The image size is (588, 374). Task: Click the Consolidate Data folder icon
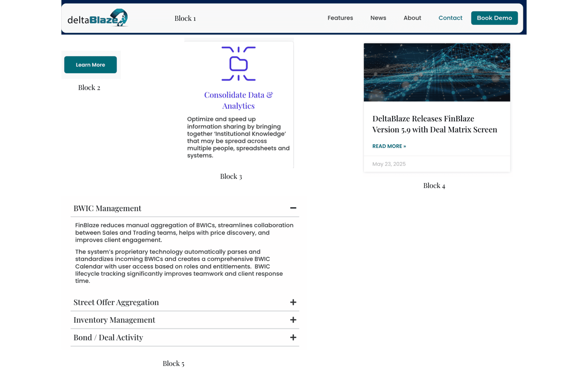click(239, 64)
